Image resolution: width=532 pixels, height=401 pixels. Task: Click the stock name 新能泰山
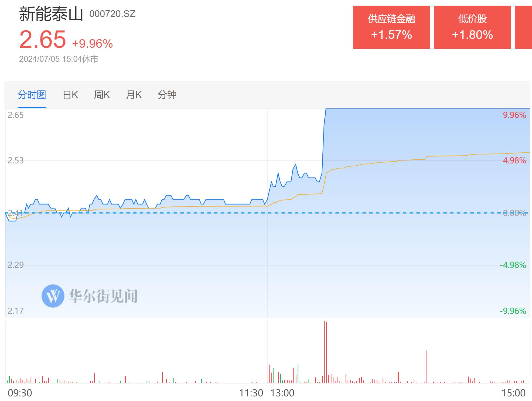pyautogui.click(x=51, y=14)
